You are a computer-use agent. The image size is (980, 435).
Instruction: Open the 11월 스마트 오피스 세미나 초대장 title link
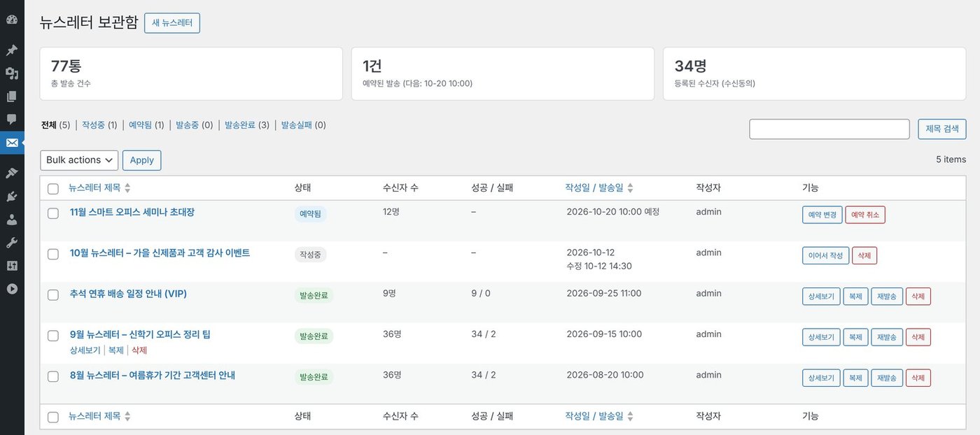click(x=132, y=212)
